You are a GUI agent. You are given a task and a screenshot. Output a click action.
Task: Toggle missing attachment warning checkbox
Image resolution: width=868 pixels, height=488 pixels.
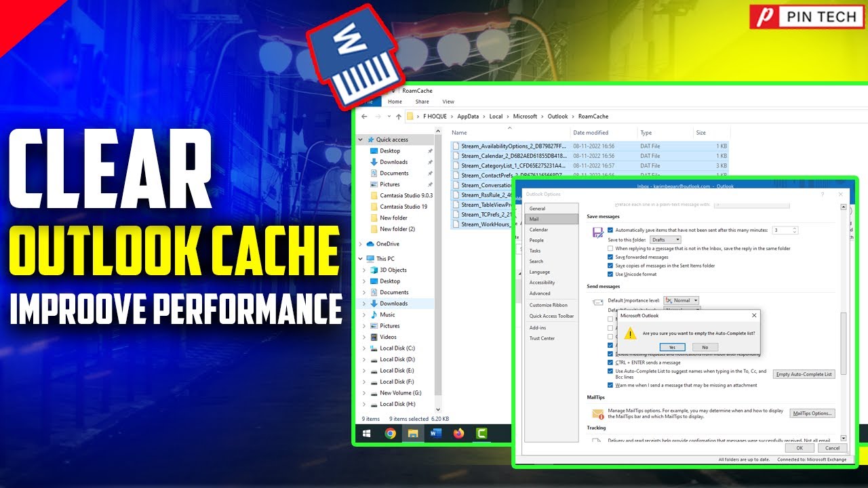tap(610, 386)
